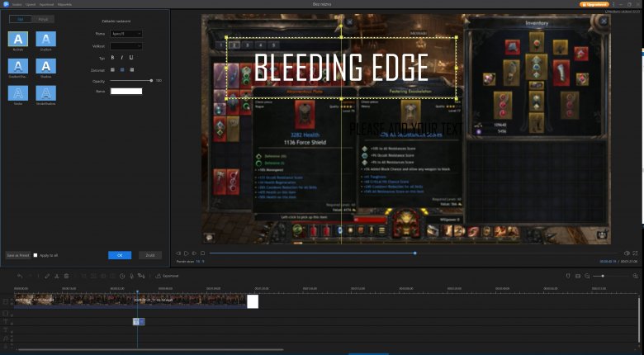Click the aspect ratio 16:9 value

tap(200, 262)
